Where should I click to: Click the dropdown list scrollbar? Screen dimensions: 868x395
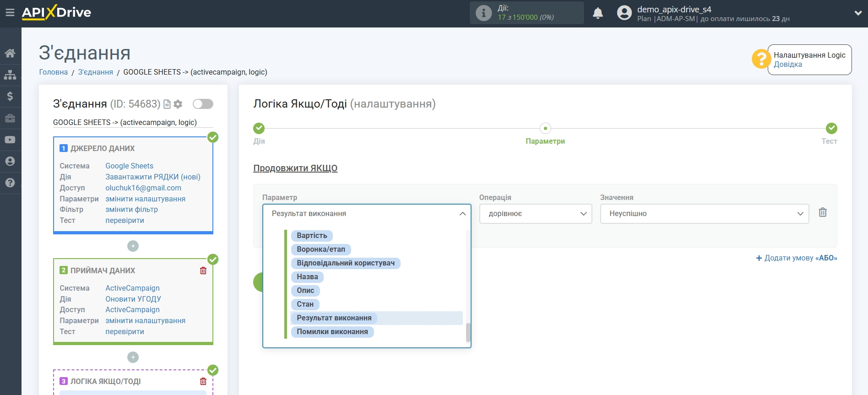468,332
